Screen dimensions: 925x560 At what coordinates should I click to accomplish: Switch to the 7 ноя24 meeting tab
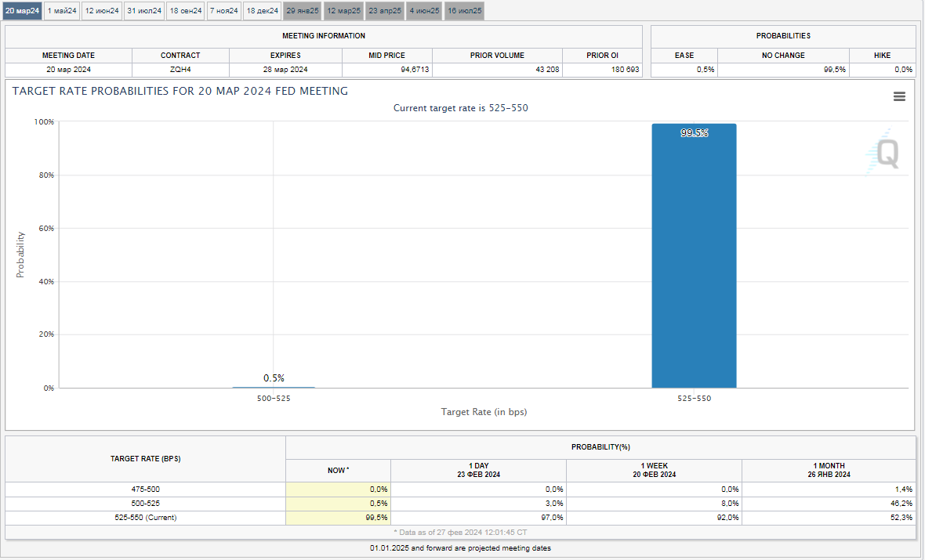click(224, 11)
